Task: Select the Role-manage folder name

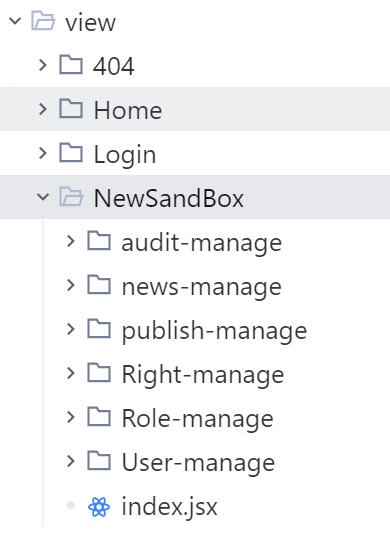Action: [x=198, y=420]
